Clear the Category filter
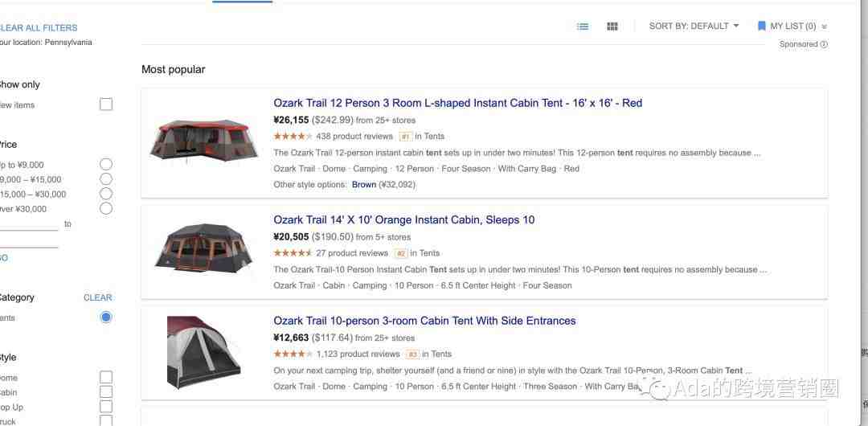The width and height of the screenshot is (868, 426). click(x=98, y=297)
